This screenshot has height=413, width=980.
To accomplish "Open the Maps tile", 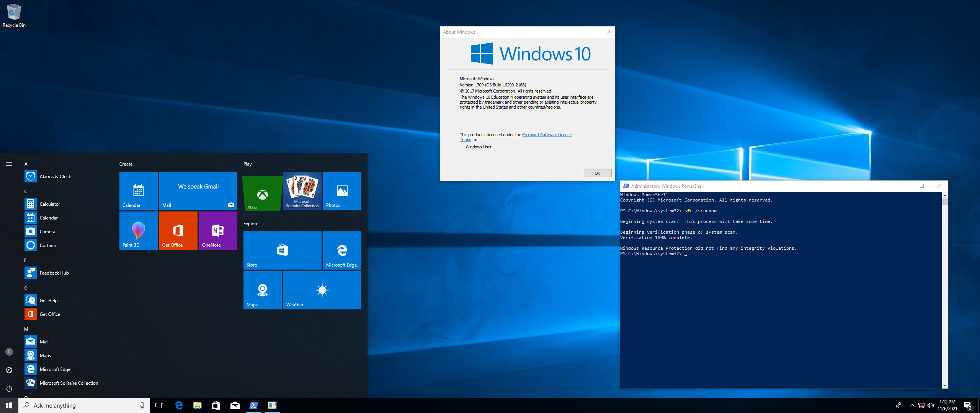I will (x=263, y=290).
